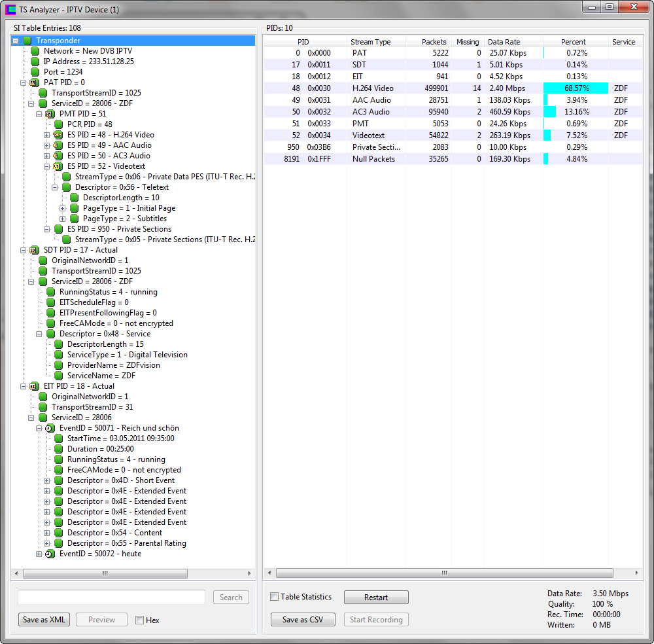Screen dimensions: 654x644
Task: Click the clock icon for EventID 50071
Action: [x=50, y=428]
